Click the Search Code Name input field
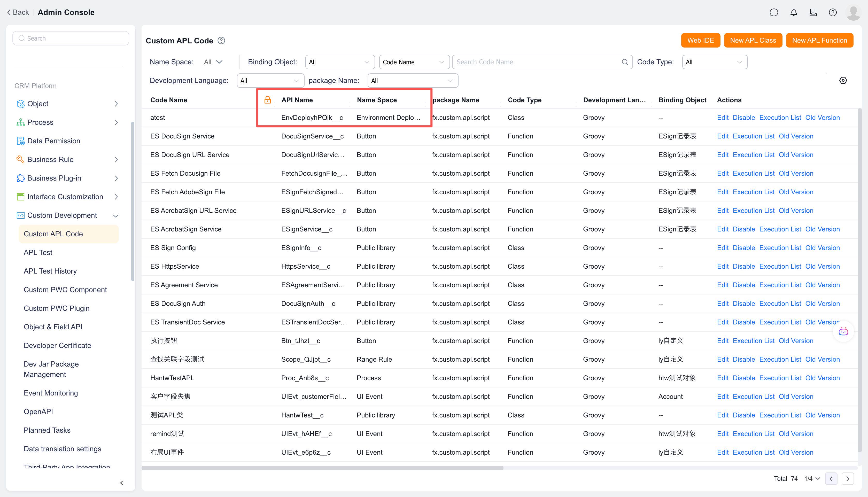The image size is (868, 497). pyautogui.click(x=538, y=62)
